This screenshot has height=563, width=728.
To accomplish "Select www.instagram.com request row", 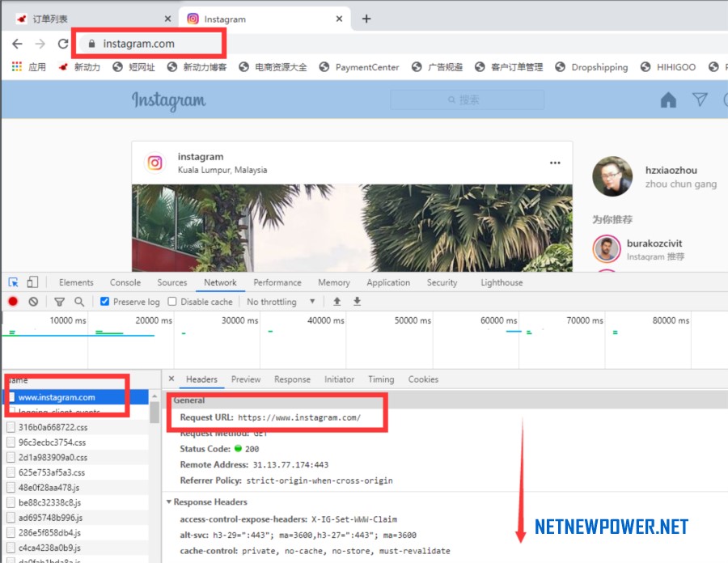I will [x=77, y=397].
